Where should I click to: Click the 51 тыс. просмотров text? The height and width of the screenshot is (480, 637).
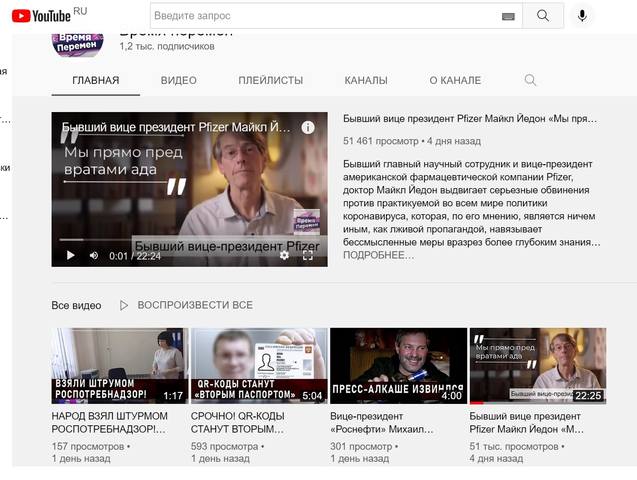[514, 446]
